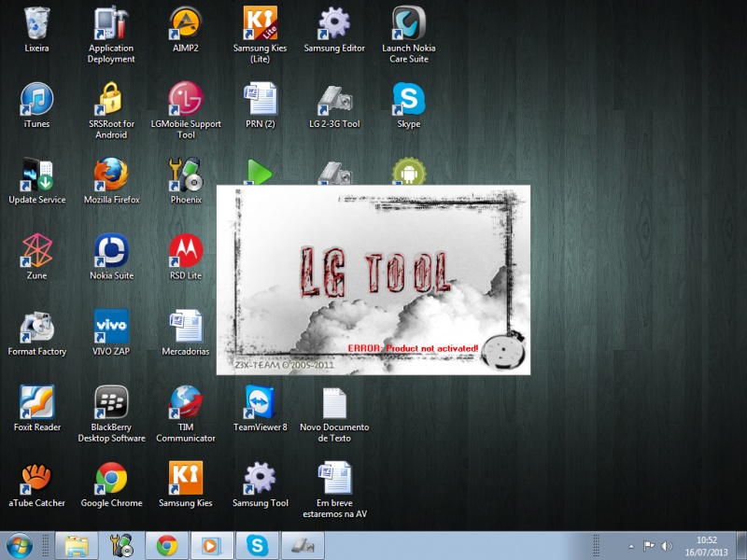This screenshot has height=560, width=747.
Task: Launch Nokia Suite
Action: click(111, 257)
